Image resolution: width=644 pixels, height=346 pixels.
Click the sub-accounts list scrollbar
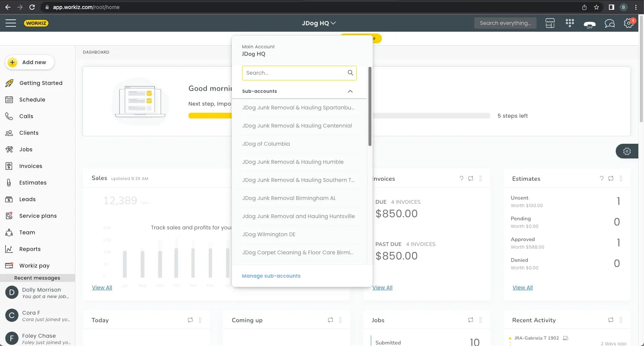coord(370,107)
